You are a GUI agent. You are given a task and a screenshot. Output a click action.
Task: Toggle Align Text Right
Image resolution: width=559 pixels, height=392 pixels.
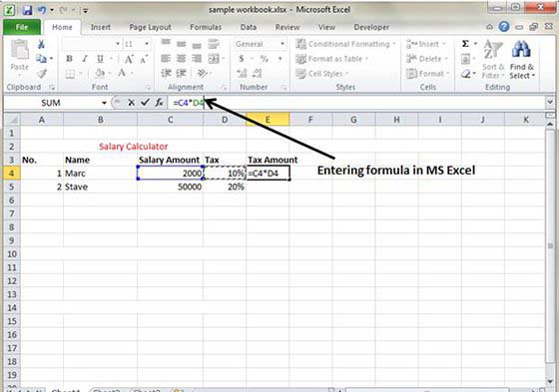point(197,59)
